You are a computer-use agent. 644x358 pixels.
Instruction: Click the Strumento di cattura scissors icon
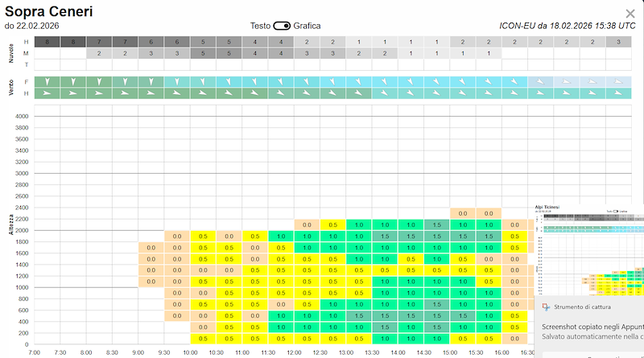click(x=545, y=307)
